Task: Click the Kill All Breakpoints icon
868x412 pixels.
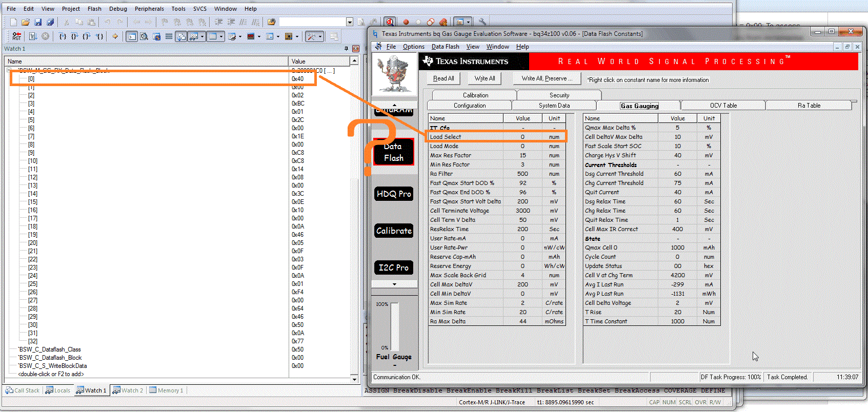Action: coord(443,22)
